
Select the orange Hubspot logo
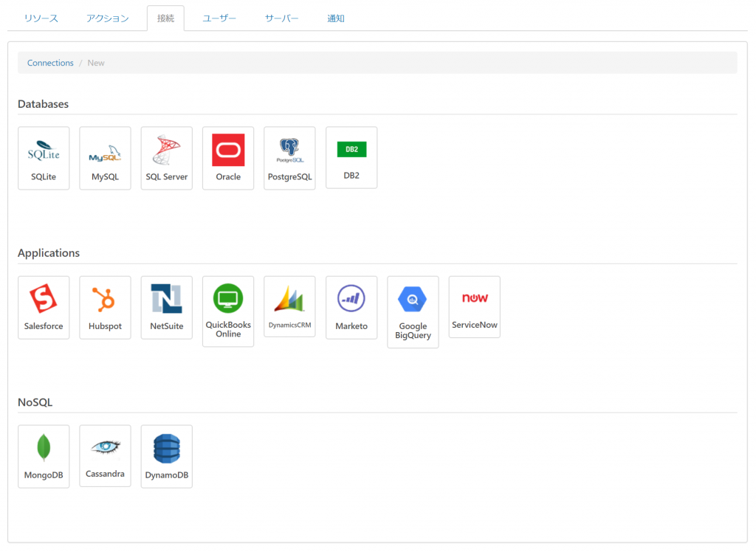(103, 300)
